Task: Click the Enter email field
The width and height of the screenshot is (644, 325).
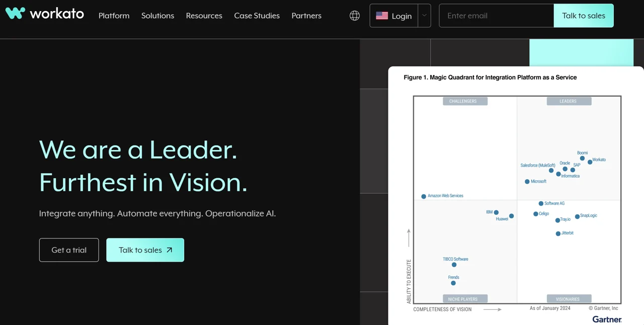Action: [x=497, y=16]
